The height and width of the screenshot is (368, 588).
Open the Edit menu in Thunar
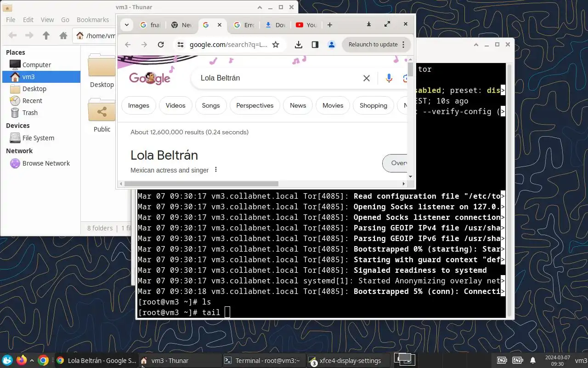28,20
